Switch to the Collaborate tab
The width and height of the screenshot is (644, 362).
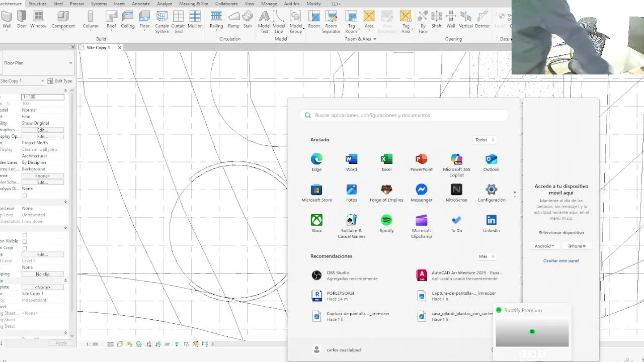pyautogui.click(x=226, y=4)
